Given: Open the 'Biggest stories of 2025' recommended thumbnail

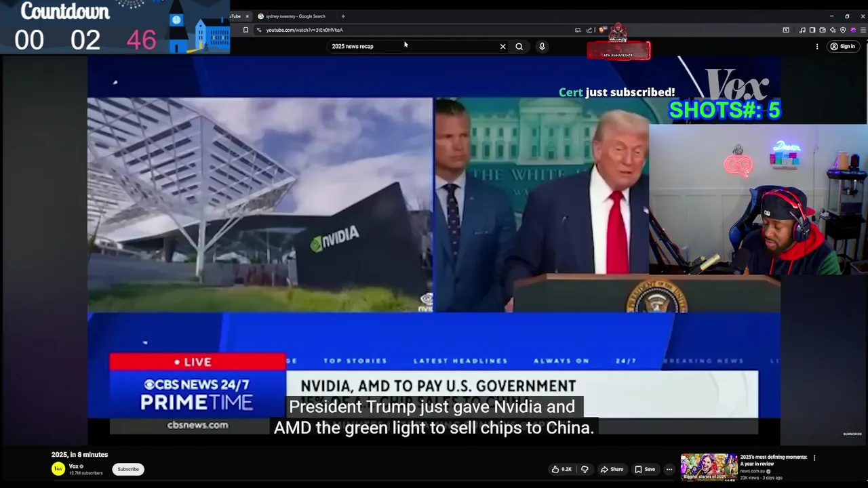Looking at the screenshot, I should (709, 467).
